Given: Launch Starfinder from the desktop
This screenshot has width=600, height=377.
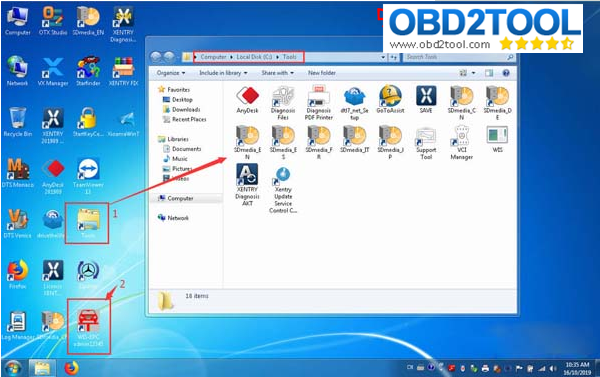Looking at the screenshot, I should click(x=88, y=71).
